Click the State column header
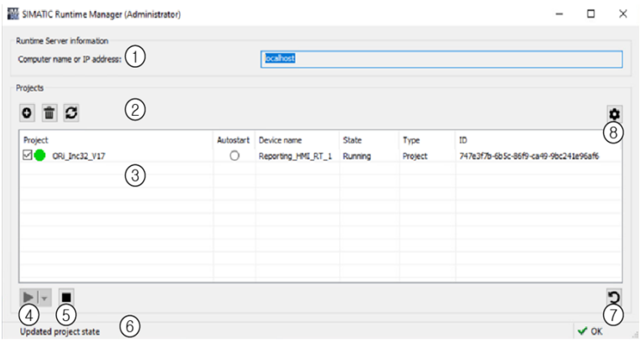Image resolution: width=644 pixels, height=343 pixels. [x=353, y=140]
